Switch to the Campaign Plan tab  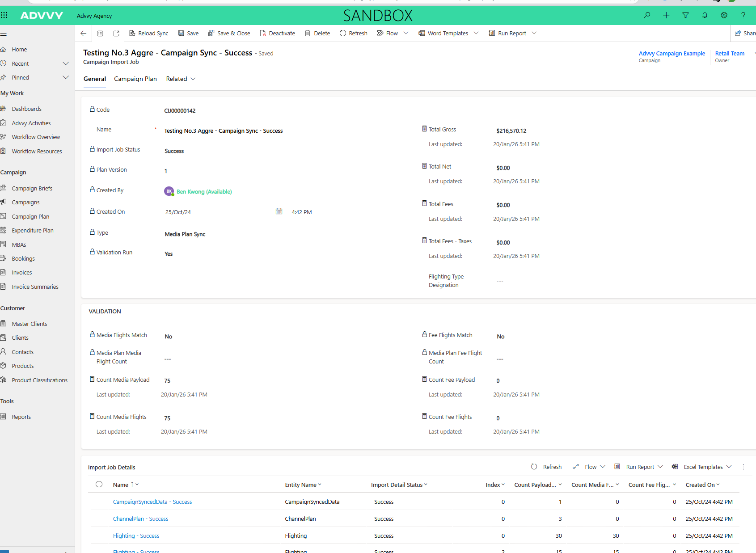[135, 79]
